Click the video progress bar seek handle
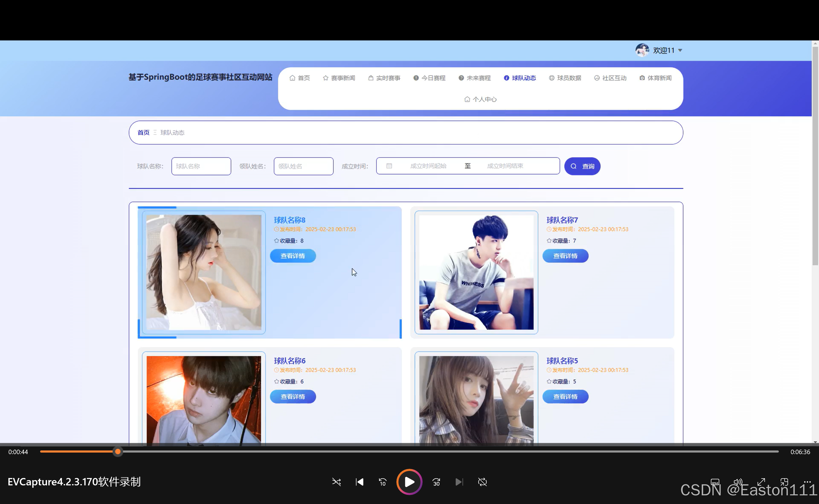The height and width of the screenshot is (504, 819). (x=118, y=452)
